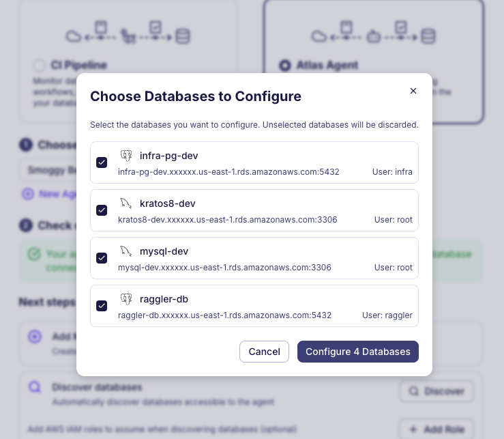Click the PostgreSQL icon beside raggler-db
The height and width of the screenshot is (439, 504).
[125, 298]
